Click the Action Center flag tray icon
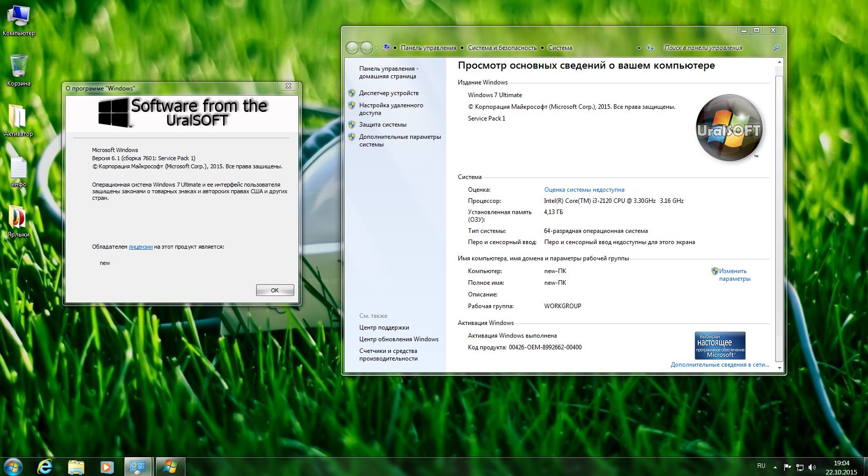The width and height of the screenshot is (868, 476). [787, 467]
